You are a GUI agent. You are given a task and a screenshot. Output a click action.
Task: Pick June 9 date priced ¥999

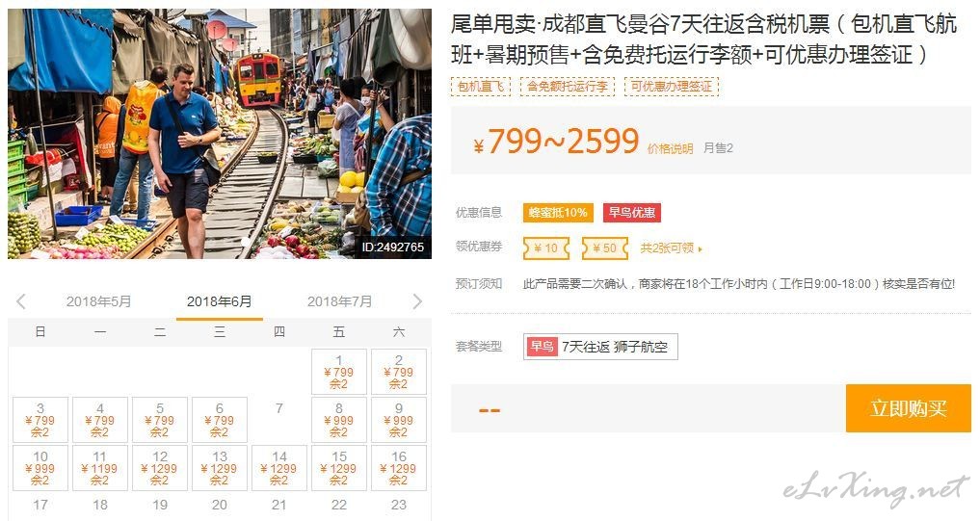point(398,420)
